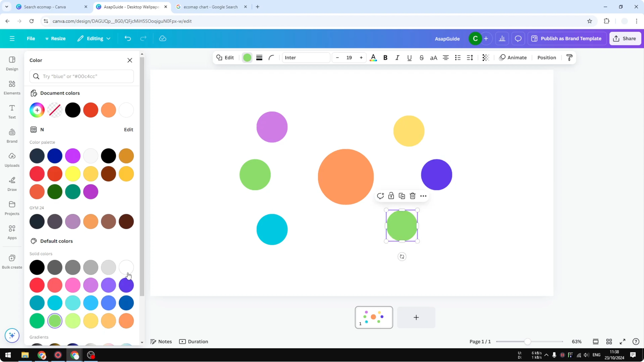Select the red swatch in Document colors

pyautogui.click(x=90, y=110)
